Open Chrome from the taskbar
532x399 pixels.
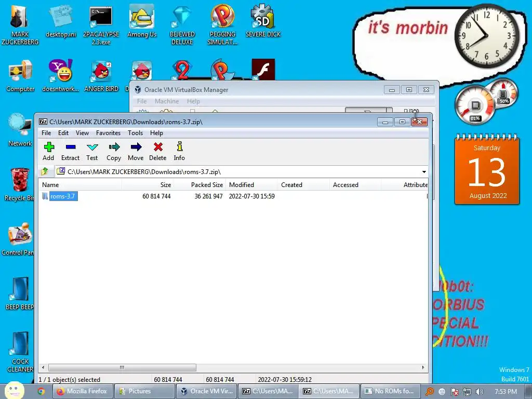pyautogui.click(x=41, y=391)
